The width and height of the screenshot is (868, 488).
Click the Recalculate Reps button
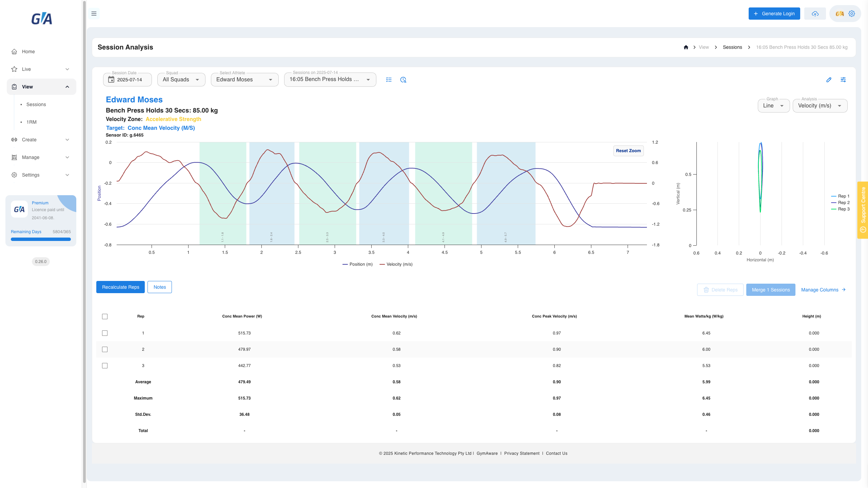(x=120, y=287)
